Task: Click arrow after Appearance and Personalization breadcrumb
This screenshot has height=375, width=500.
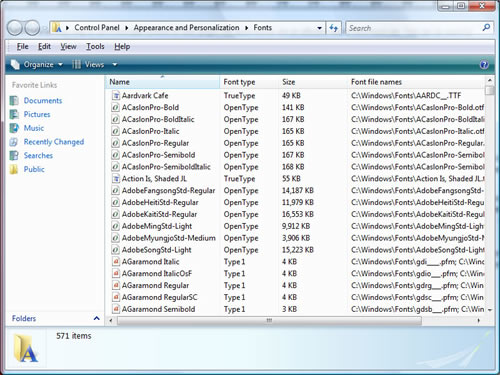Action: [246, 28]
